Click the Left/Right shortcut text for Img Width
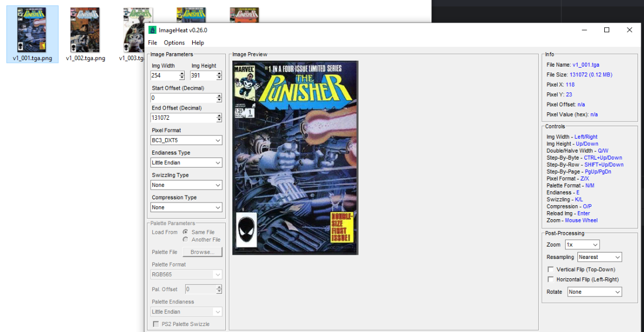 point(586,137)
